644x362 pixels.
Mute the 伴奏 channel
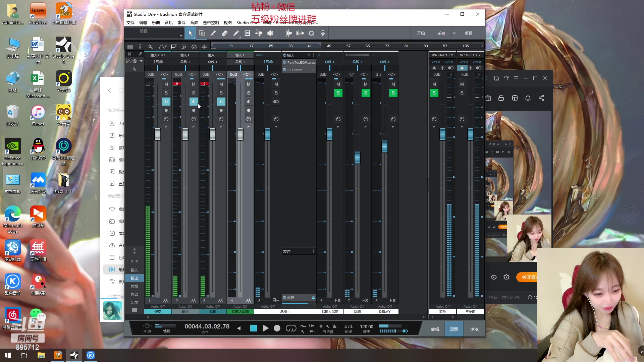click(x=166, y=84)
